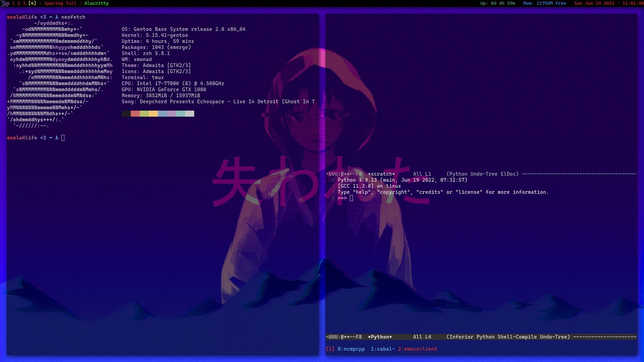Switch to workspace 3 in xmobar
644x362 pixels.
pos(24,3)
